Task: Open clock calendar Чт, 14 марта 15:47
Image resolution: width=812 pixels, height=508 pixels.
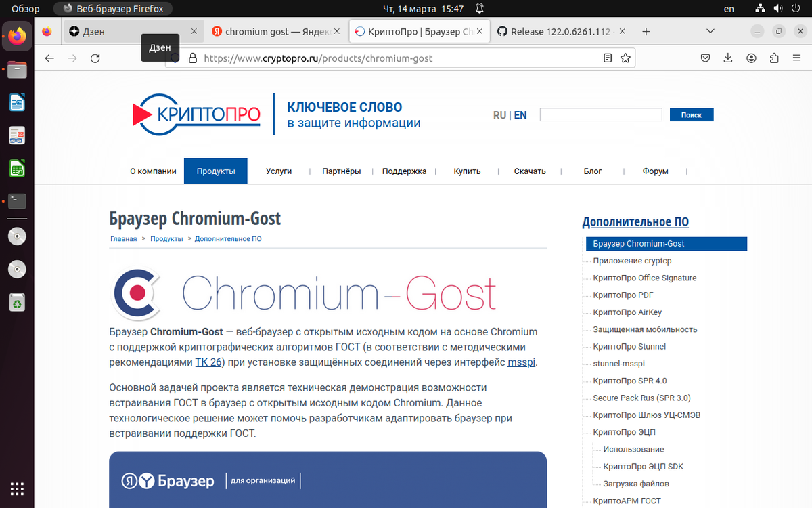Action: [424, 9]
